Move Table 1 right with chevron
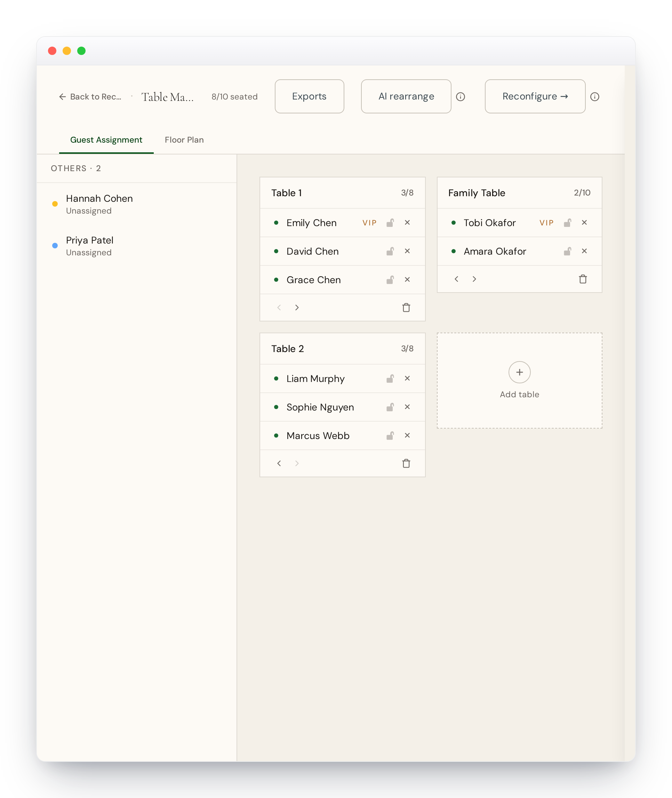The image size is (672, 798). click(297, 308)
